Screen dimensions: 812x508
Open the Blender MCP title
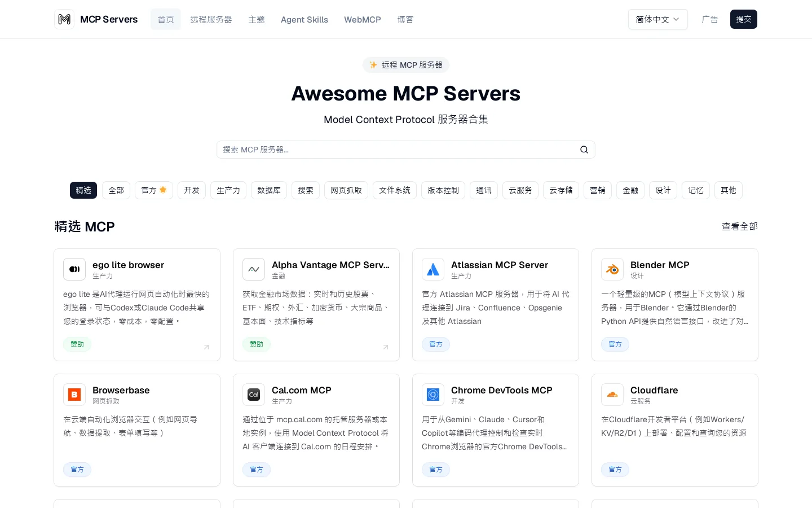point(660,265)
